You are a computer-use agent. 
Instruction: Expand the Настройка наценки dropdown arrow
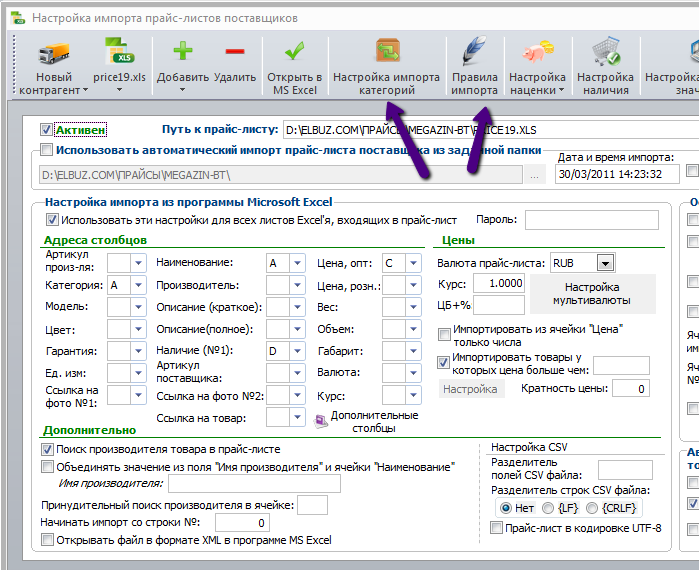coord(562,90)
